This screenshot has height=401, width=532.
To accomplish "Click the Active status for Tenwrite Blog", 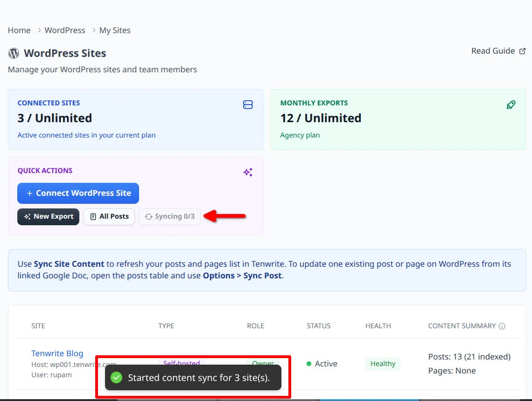I will (322, 364).
